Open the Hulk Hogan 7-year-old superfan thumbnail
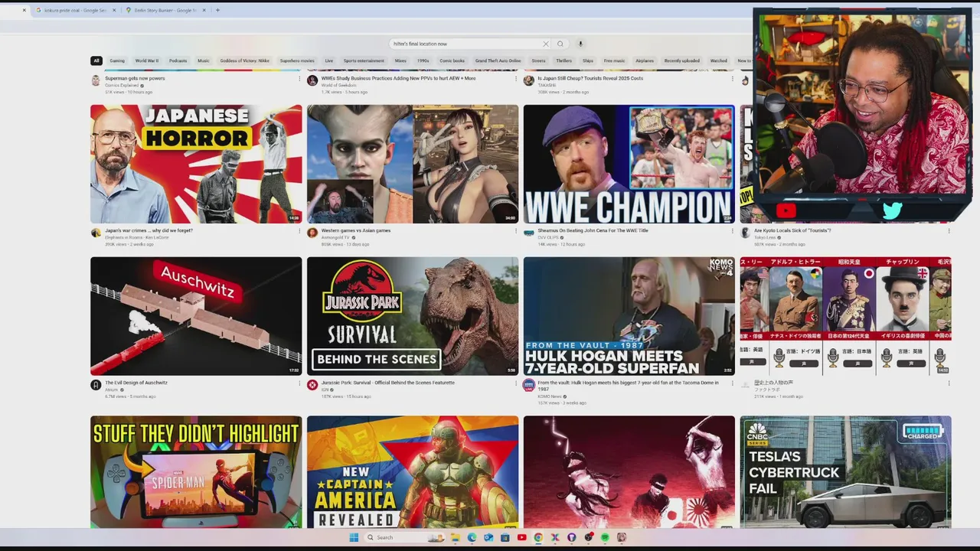Screen dimensions: 980x551 tap(629, 316)
